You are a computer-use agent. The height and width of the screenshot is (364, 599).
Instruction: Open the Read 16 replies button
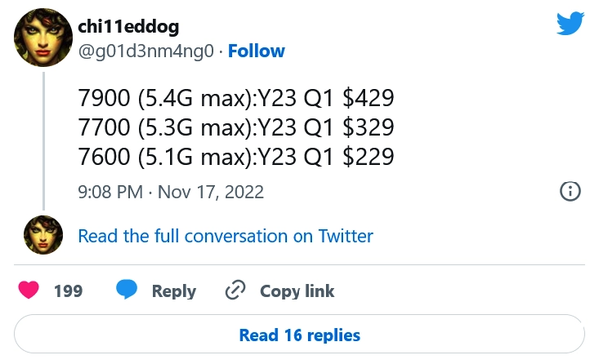299,334
